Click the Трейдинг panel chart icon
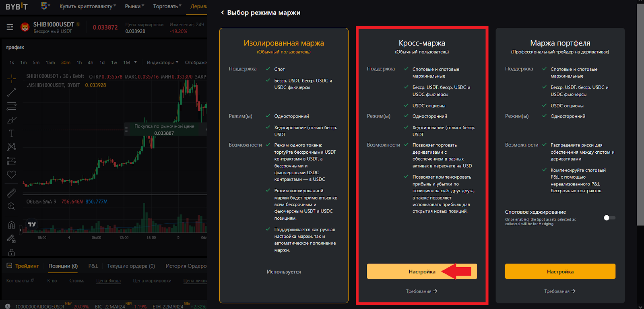This screenshot has height=309, width=644. [9, 266]
